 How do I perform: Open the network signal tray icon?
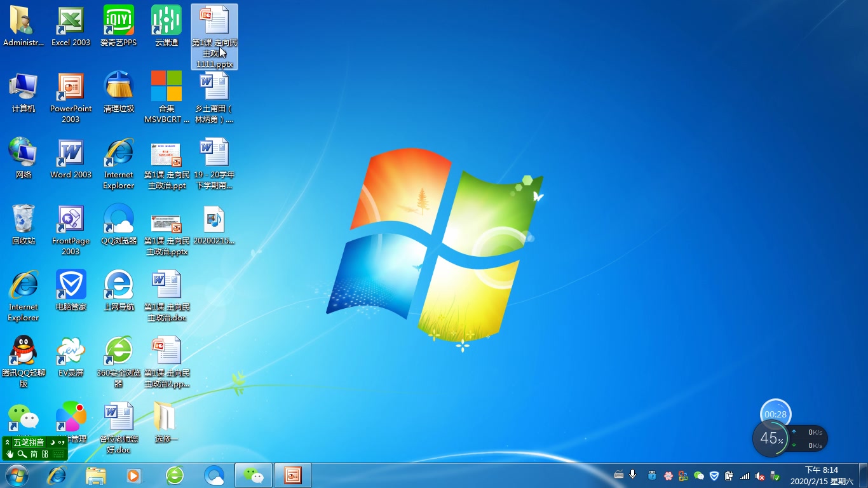pyautogui.click(x=745, y=475)
